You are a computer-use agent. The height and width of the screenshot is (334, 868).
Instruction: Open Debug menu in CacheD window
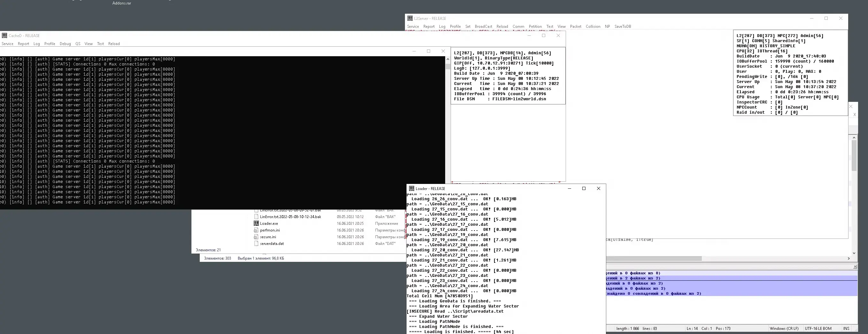[66, 44]
